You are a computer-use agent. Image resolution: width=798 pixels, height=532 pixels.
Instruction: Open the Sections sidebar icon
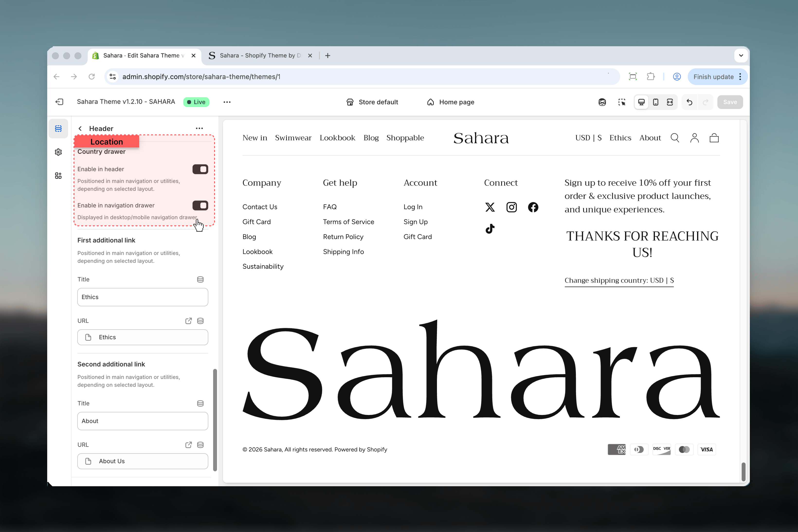point(58,128)
